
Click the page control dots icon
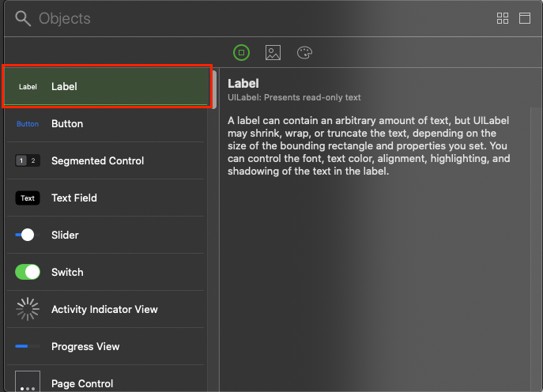click(x=28, y=381)
